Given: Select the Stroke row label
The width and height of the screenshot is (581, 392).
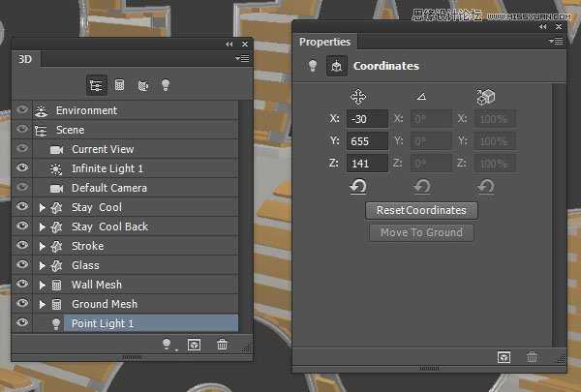Looking at the screenshot, I should (x=87, y=246).
